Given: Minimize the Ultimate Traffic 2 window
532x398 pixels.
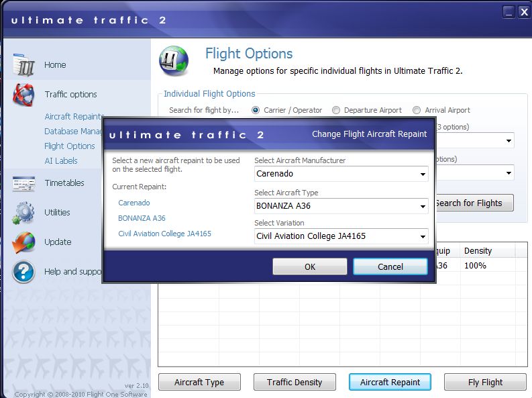Looking at the screenshot, I should [x=509, y=12].
